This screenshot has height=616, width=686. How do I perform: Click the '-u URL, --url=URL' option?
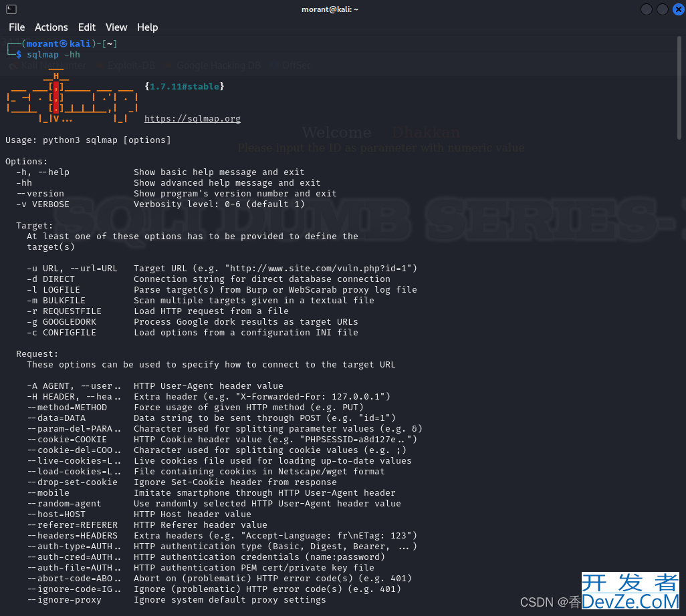click(72, 269)
